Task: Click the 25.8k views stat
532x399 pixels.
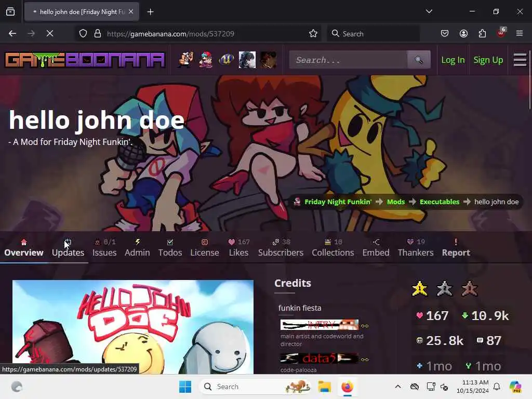Action: click(x=440, y=341)
